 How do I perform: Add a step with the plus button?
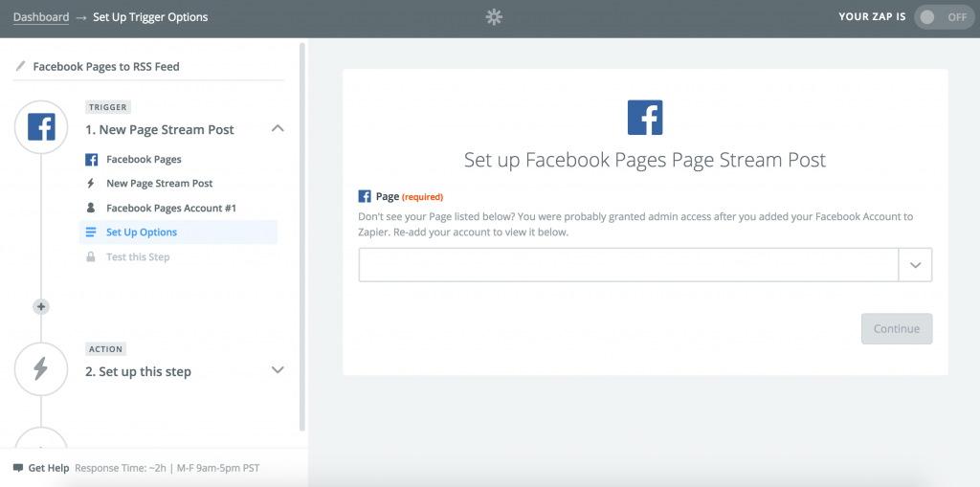coord(40,307)
